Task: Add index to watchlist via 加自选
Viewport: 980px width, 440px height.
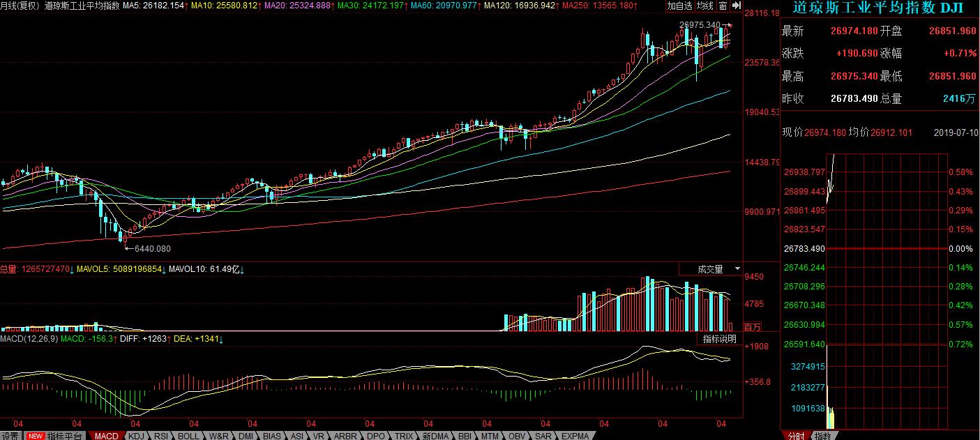Action: [680, 6]
